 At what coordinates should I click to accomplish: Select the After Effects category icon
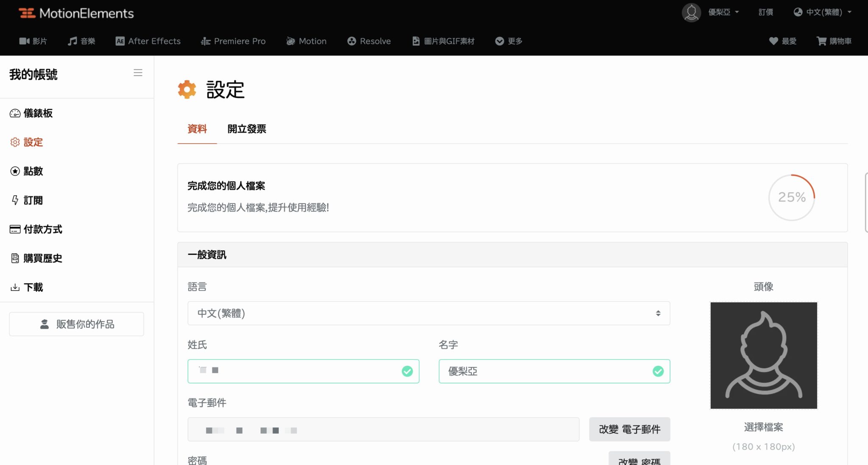point(120,41)
